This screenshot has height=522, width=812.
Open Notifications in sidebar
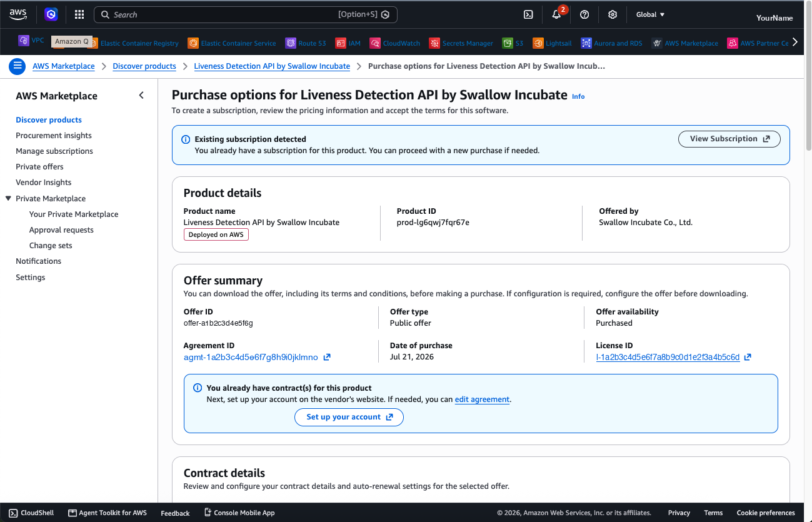tap(39, 261)
